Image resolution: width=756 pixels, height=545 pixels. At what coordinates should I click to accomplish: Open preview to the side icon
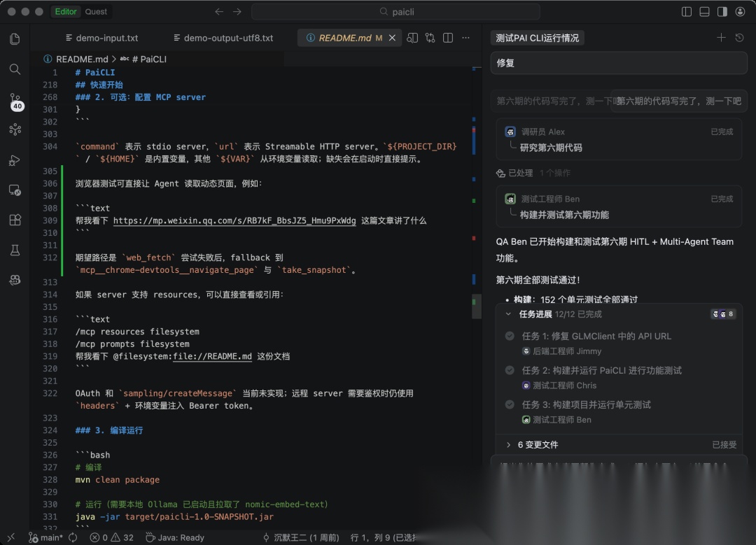point(412,38)
